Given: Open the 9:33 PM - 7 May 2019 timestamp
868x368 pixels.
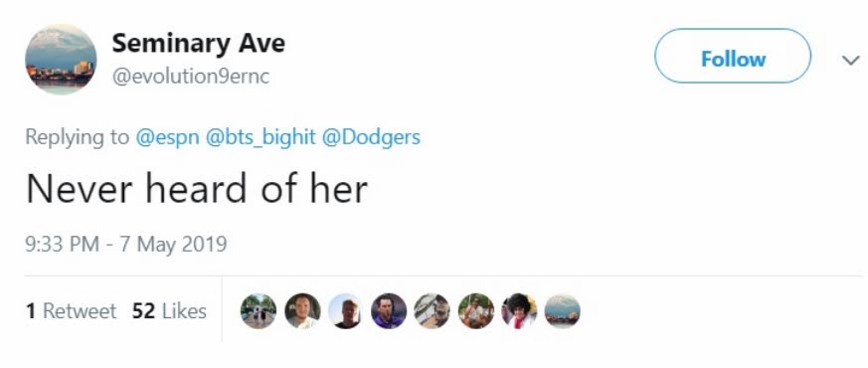Looking at the screenshot, I should 126,244.
